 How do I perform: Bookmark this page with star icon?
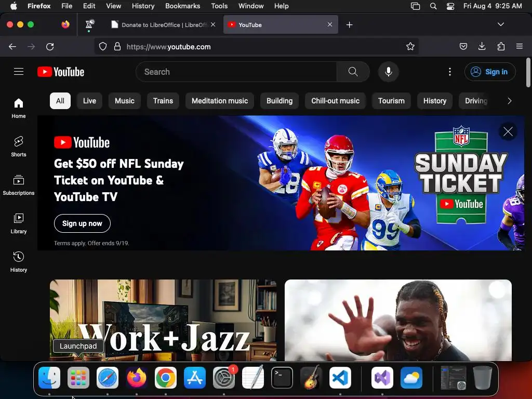410,46
